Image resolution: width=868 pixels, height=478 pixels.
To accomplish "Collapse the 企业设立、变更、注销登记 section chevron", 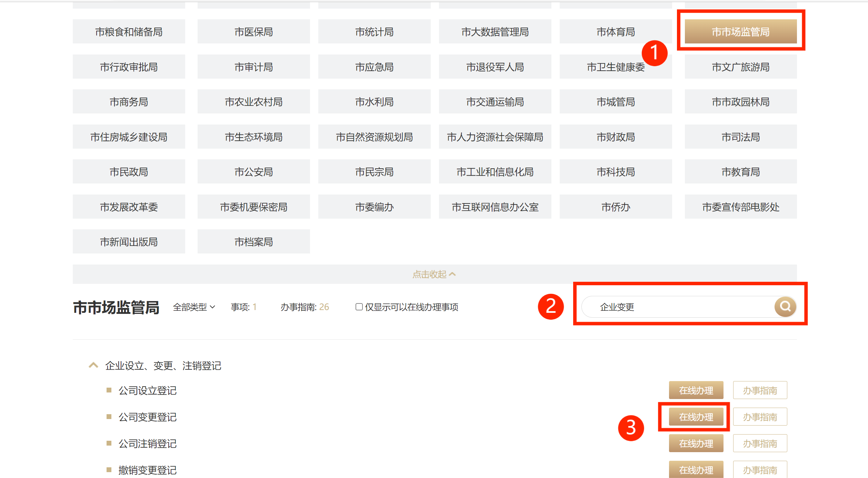I will click(x=93, y=365).
